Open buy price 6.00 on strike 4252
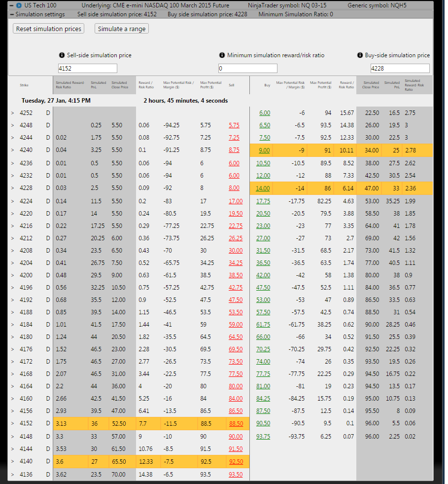Image resolution: width=448 pixels, height=484 pixels. point(265,113)
